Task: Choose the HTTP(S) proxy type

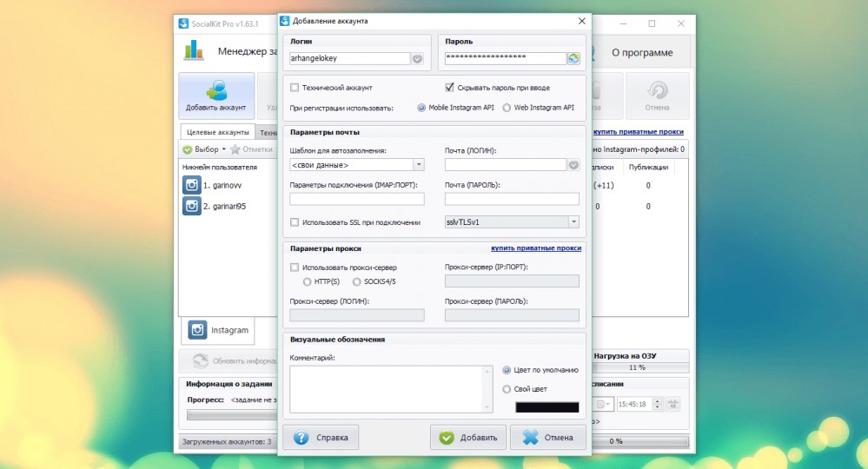Action: click(307, 281)
